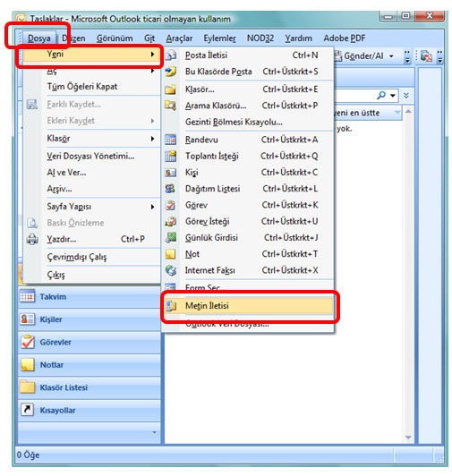452x476 pixels.
Task: Expand the Klasör submenu in Dosya menu
Action: click(152, 139)
